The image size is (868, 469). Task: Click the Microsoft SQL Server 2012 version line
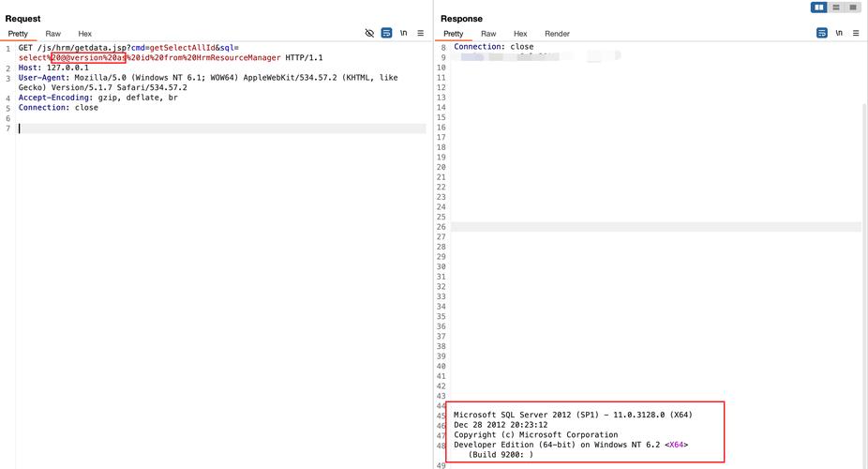coord(573,415)
